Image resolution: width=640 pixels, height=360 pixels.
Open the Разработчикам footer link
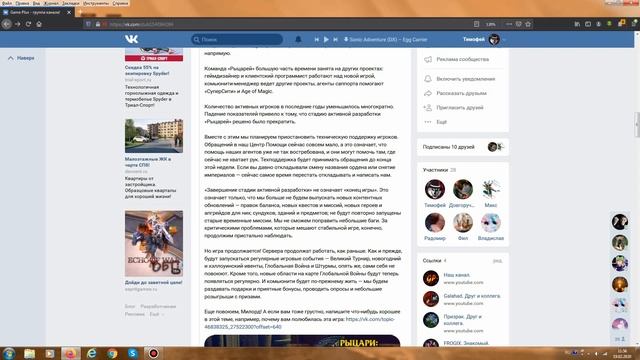point(158,306)
